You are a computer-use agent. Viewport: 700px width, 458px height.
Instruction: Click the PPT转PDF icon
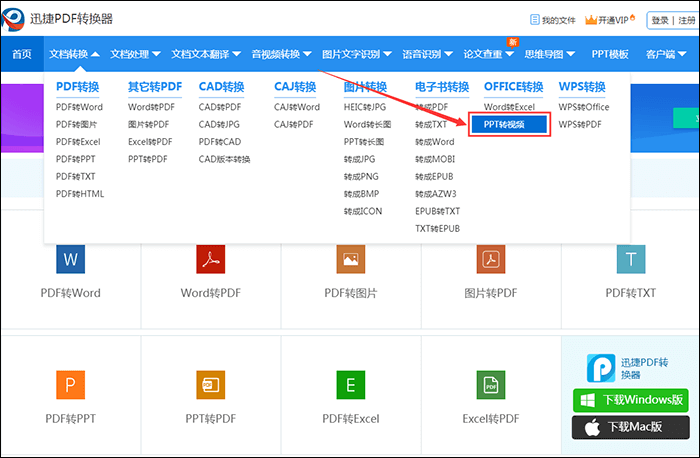coord(211,385)
